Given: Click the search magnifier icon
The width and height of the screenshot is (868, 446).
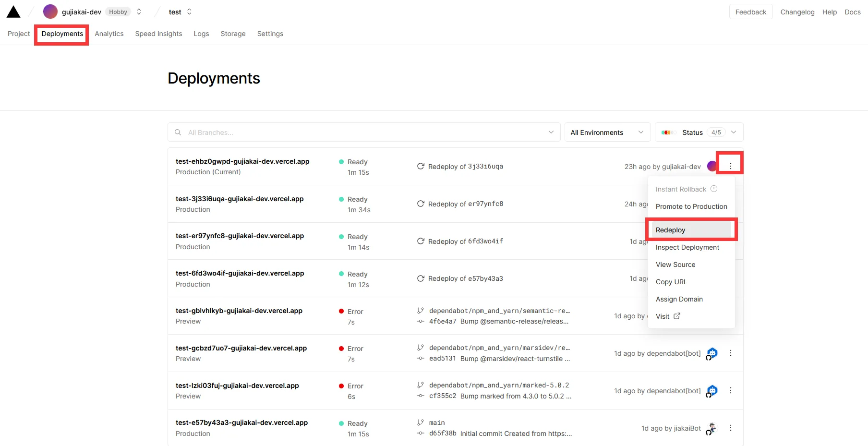Looking at the screenshot, I should [178, 132].
